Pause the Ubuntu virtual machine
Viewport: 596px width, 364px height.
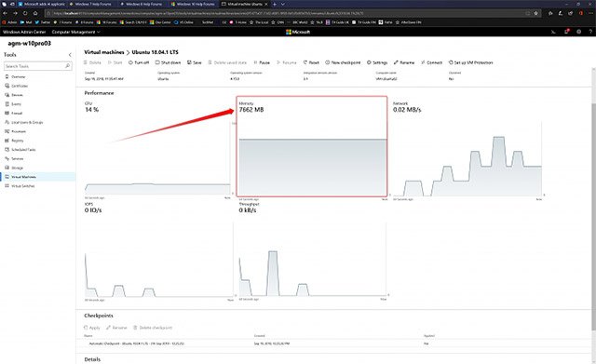(262, 62)
